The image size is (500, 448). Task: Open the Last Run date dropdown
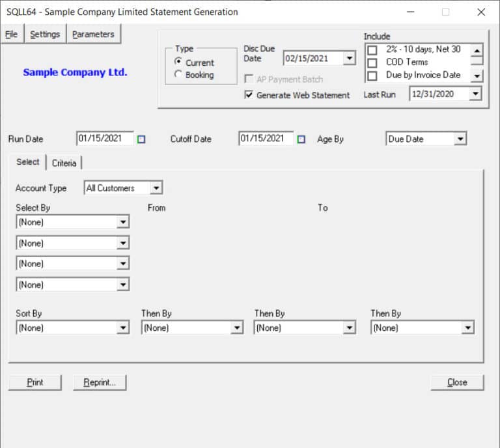tap(475, 94)
